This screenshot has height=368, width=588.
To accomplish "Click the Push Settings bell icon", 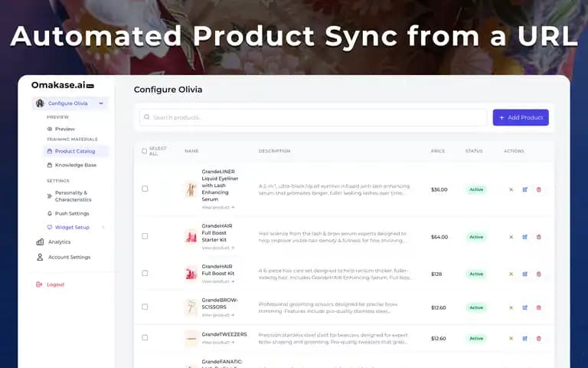I will tap(50, 213).
